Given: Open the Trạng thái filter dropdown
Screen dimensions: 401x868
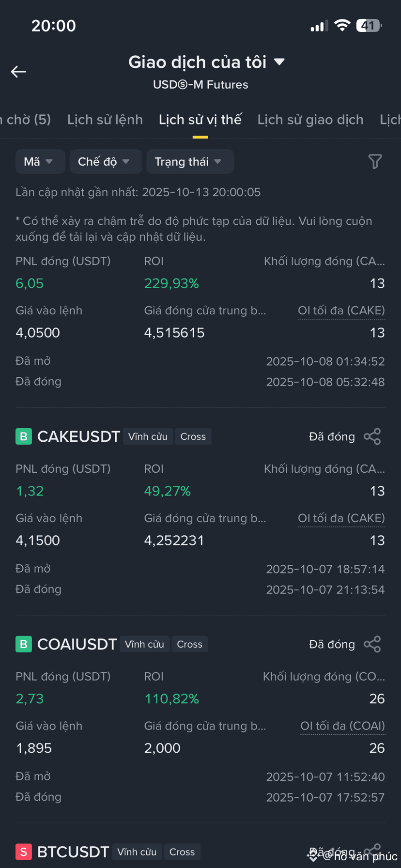Looking at the screenshot, I should point(190,162).
